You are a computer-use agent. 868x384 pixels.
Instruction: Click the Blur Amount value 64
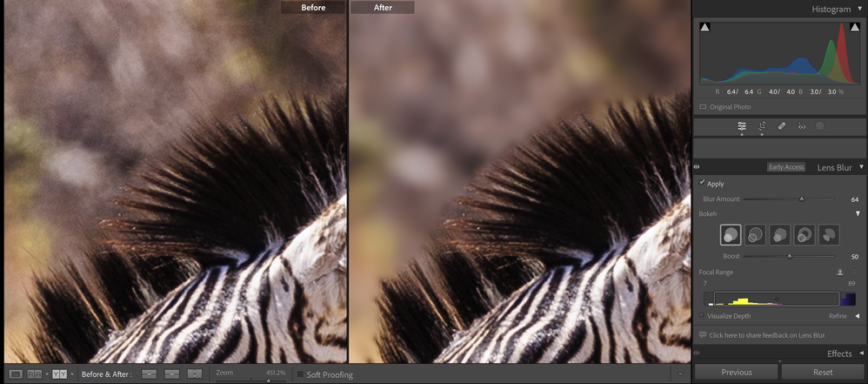[x=855, y=199]
